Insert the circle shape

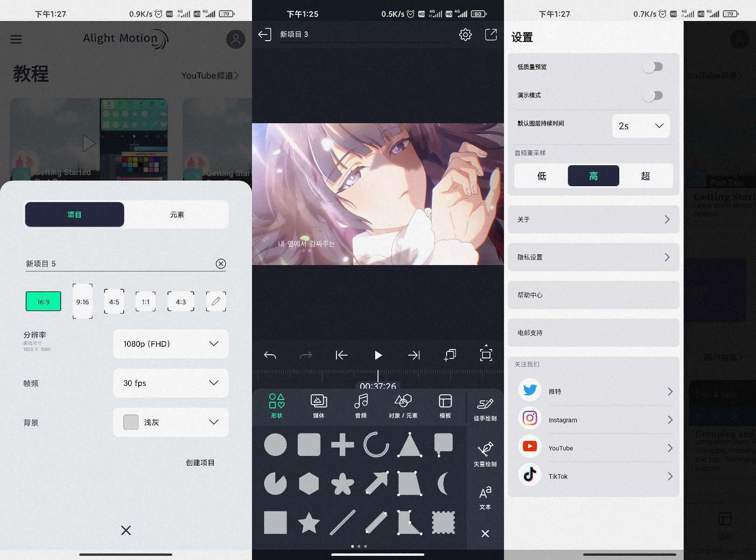275,444
